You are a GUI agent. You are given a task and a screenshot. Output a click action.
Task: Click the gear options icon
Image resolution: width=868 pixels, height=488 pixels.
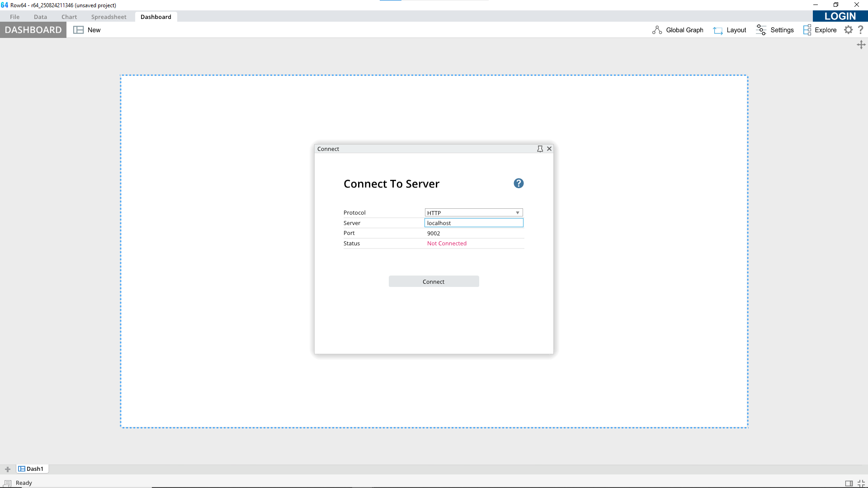tap(849, 30)
